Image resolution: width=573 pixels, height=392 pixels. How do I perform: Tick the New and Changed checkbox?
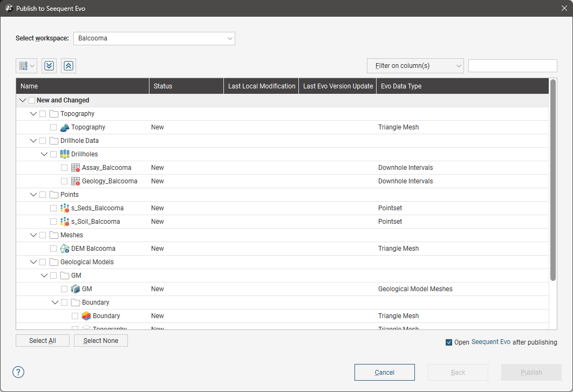click(32, 100)
